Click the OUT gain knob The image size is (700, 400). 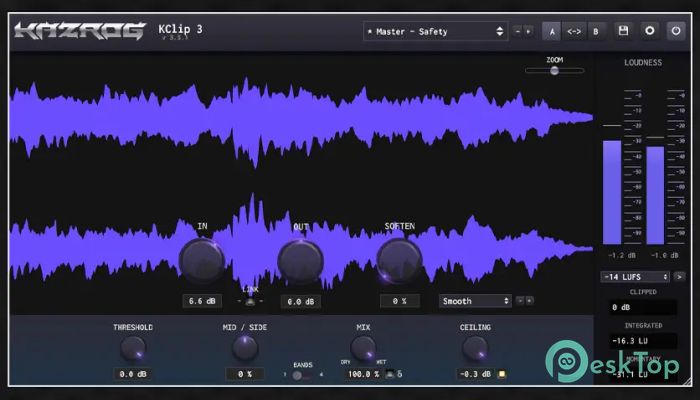tap(300, 262)
